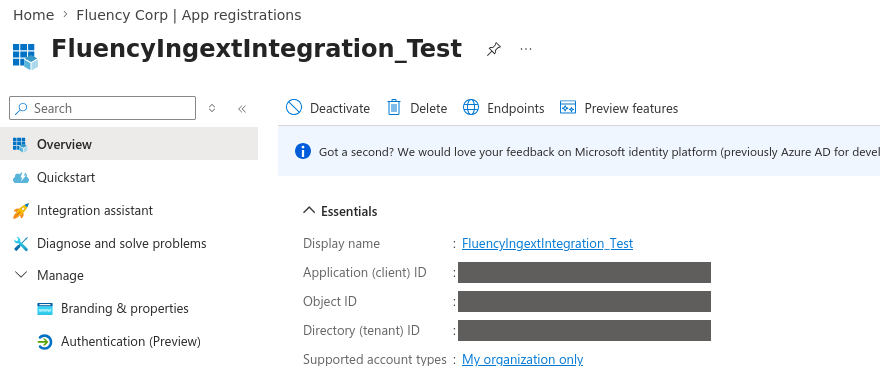Click the Preview features icon

tap(568, 107)
